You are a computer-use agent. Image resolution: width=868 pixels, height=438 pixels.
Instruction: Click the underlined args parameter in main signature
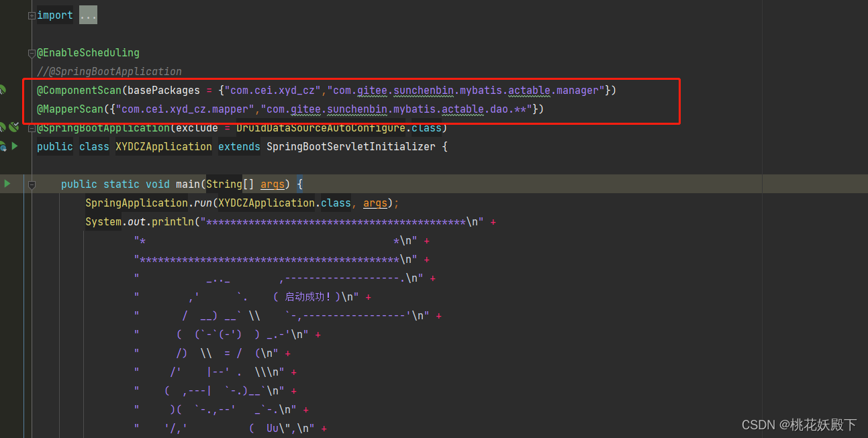273,184
